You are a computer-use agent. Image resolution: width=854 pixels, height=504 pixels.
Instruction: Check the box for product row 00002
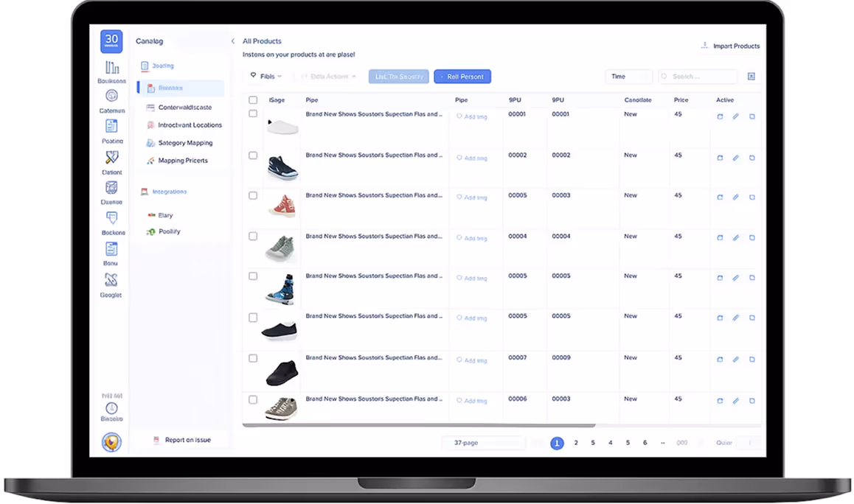(253, 155)
